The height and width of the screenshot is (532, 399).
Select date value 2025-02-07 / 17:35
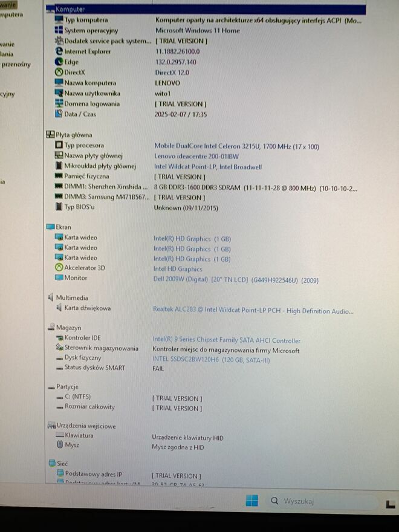[x=181, y=114]
